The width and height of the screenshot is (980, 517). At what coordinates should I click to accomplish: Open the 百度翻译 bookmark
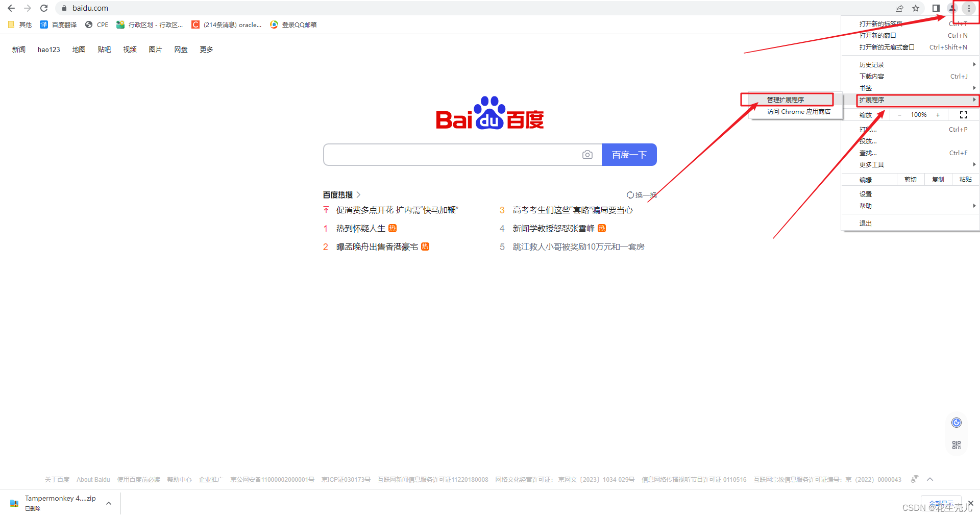tap(58, 24)
